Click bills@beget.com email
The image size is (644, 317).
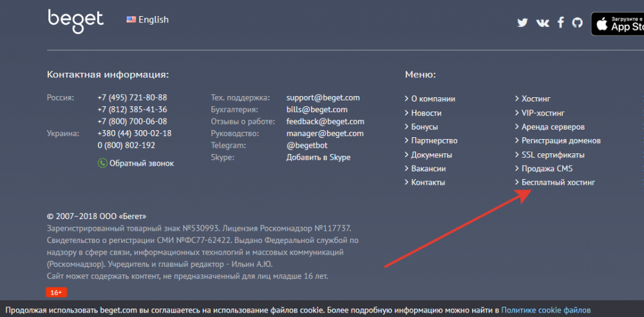tap(317, 110)
